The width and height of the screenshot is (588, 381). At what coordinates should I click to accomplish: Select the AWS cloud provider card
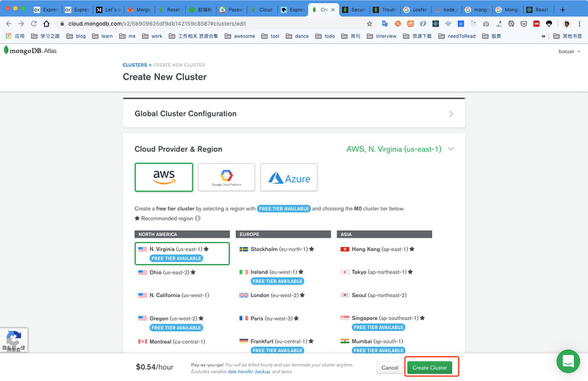pos(164,177)
